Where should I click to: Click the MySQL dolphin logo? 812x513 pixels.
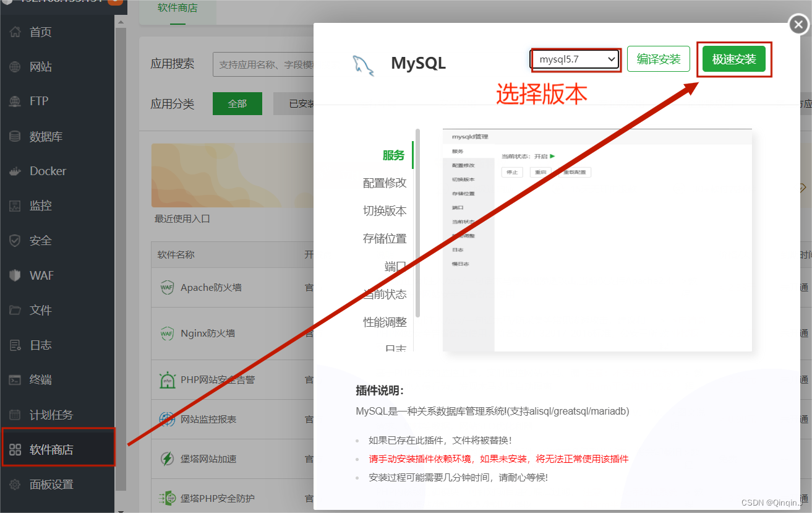point(363,65)
